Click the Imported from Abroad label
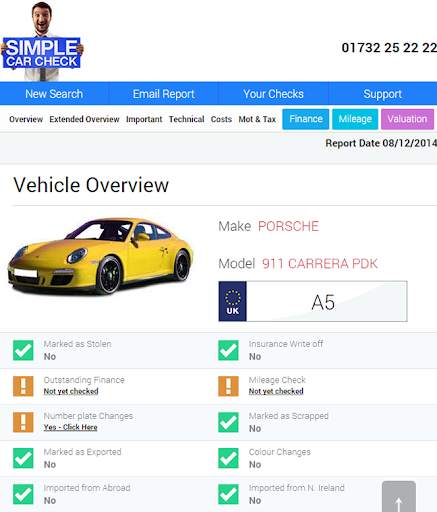The width and height of the screenshot is (437, 512). 87,488
